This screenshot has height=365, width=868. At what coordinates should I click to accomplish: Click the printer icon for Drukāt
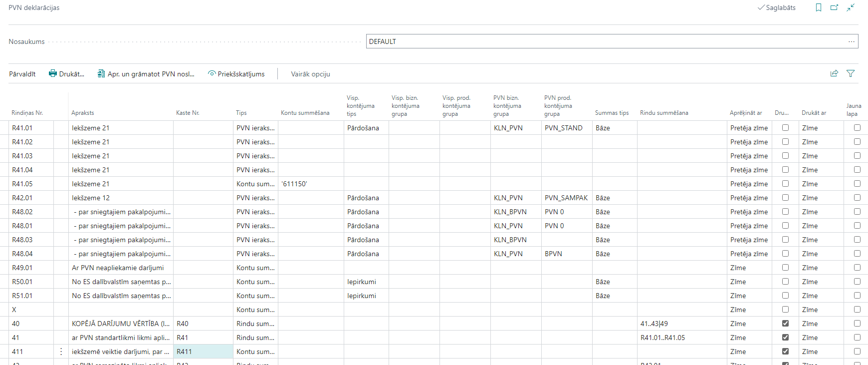[x=53, y=74]
